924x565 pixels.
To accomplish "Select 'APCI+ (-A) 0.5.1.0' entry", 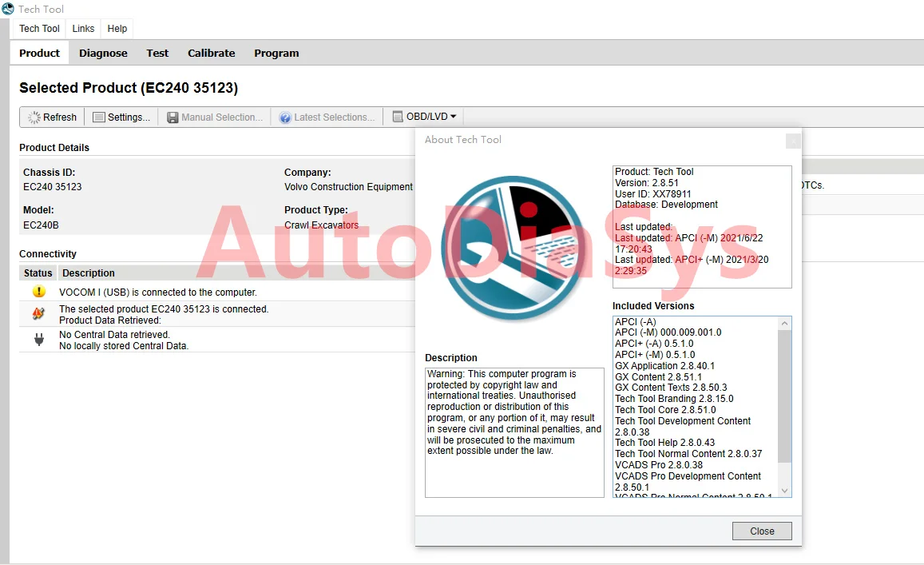I will pos(654,344).
